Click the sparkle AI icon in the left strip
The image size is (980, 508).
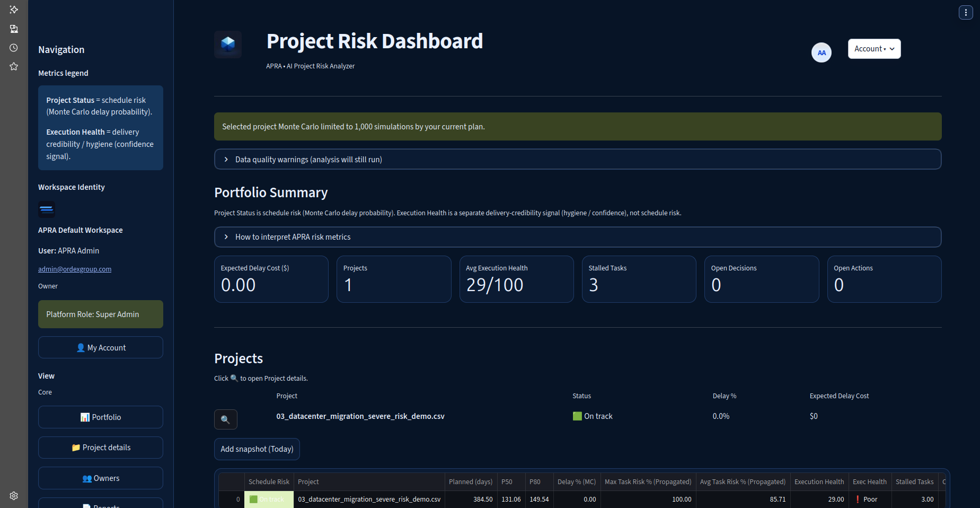[x=14, y=10]
